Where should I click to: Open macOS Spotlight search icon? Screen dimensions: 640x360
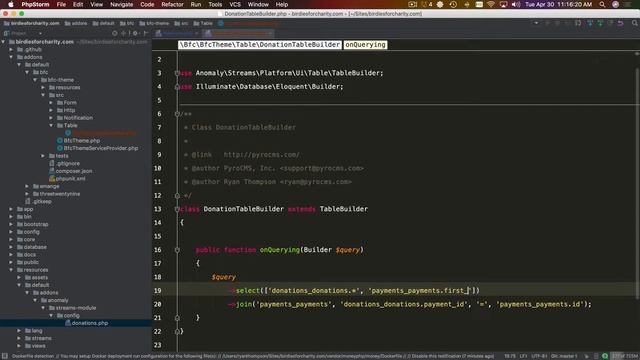point(602,4)
